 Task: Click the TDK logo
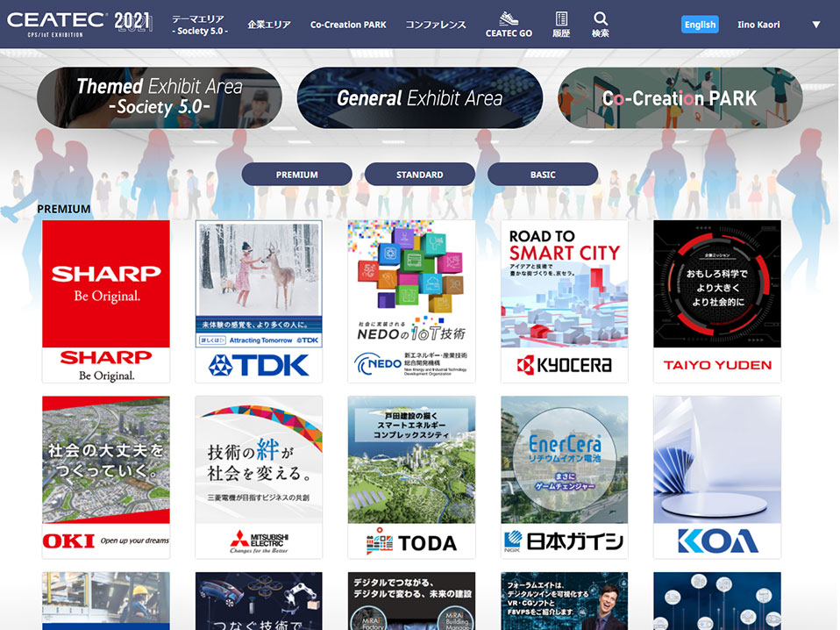[x=259, y=365]
